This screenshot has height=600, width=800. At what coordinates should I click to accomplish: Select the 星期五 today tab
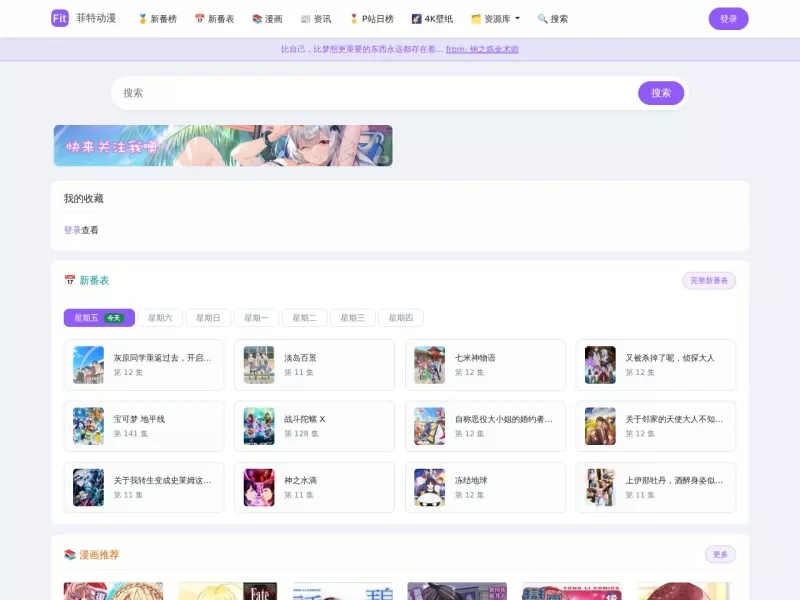click(99, 318)
